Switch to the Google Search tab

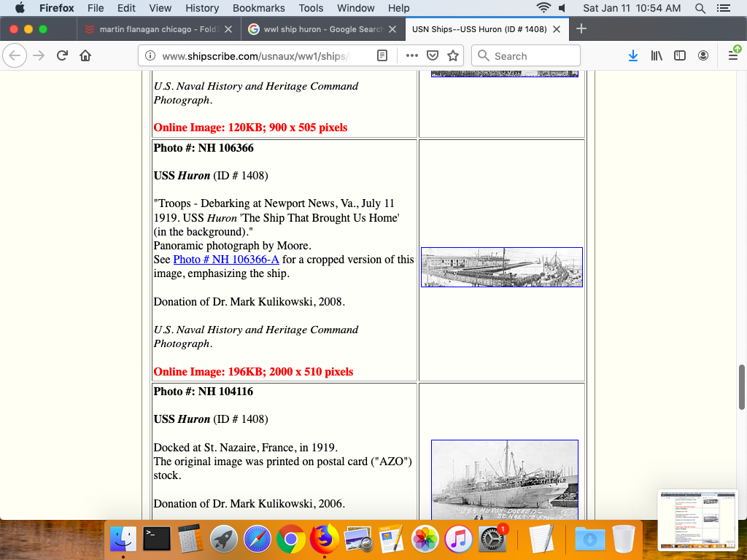pyautogui.click(x=322, y=29)
